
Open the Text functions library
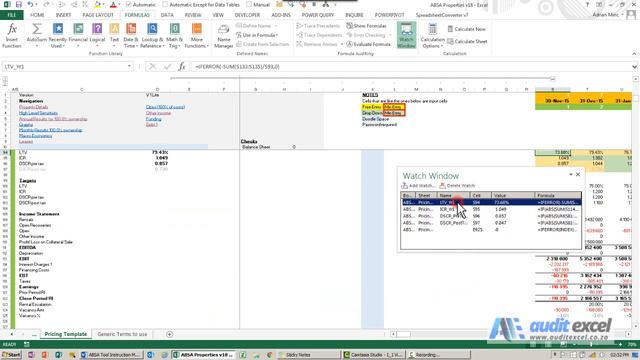click(114, 36)
